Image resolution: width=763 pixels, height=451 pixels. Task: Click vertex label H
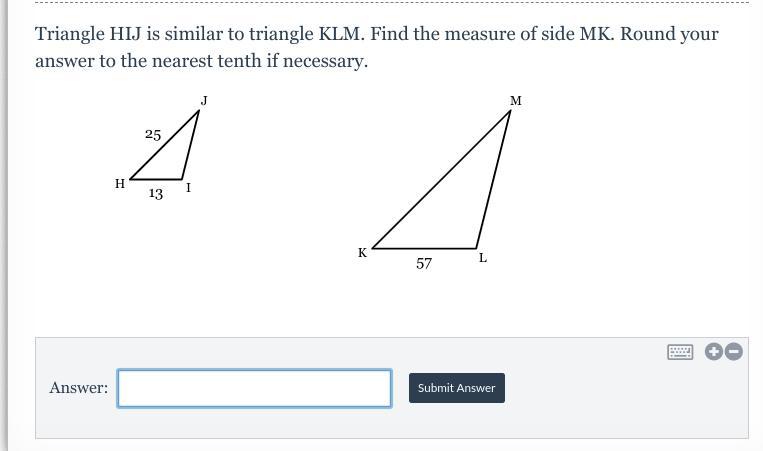(120, 183)
